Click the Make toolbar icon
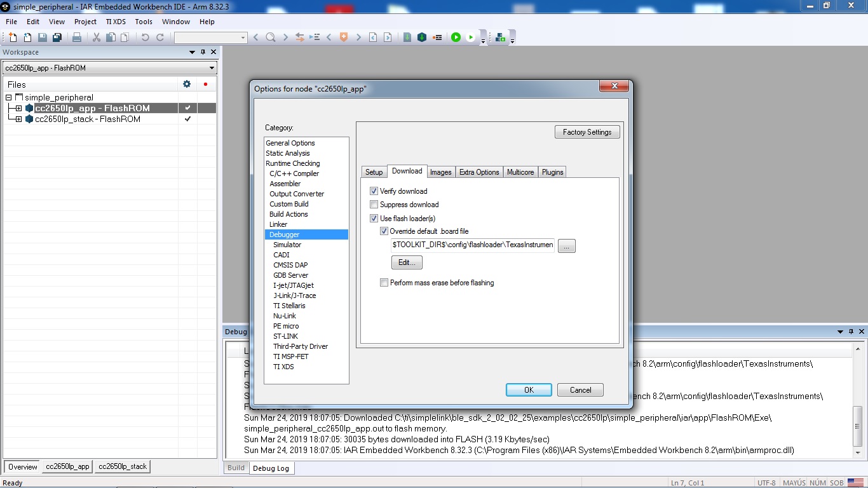The width and height of the screenshot is (868, 488). 422,37
